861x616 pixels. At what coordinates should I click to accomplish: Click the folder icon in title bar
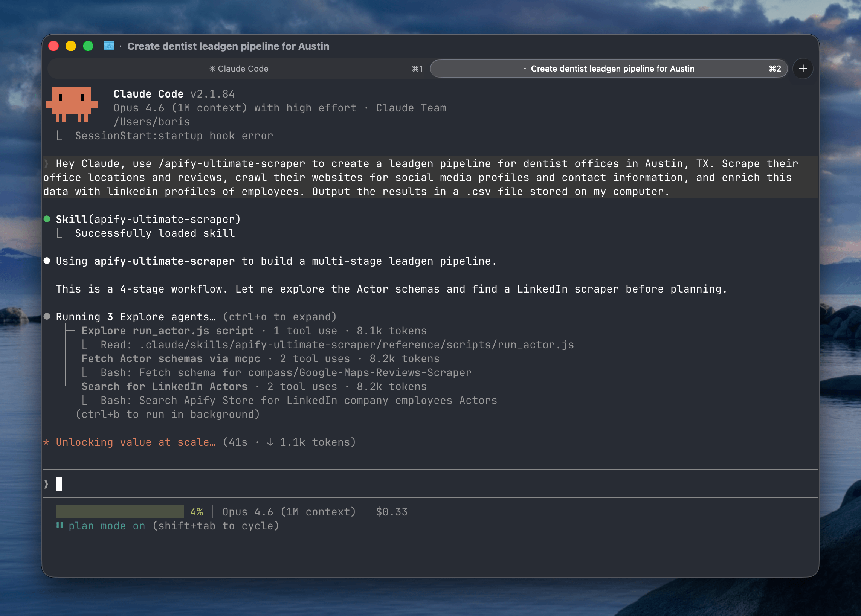[109, 46]
